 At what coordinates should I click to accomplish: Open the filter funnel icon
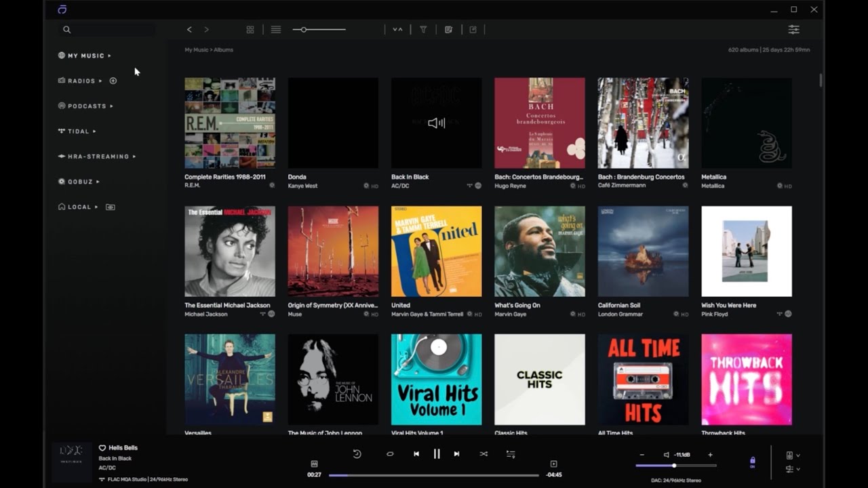(423, 30)
